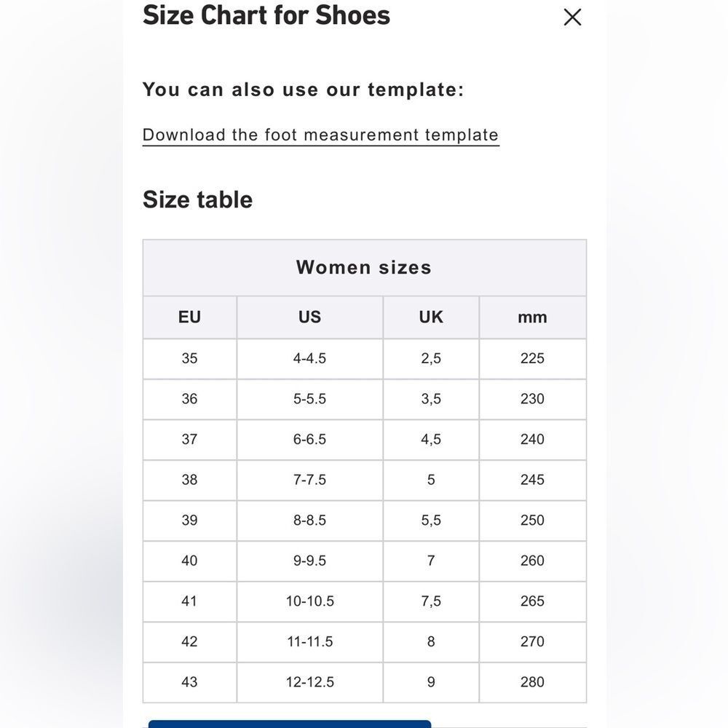
Task: Close the Size Chart for Shoes dialog
Action: click(572, 17)
